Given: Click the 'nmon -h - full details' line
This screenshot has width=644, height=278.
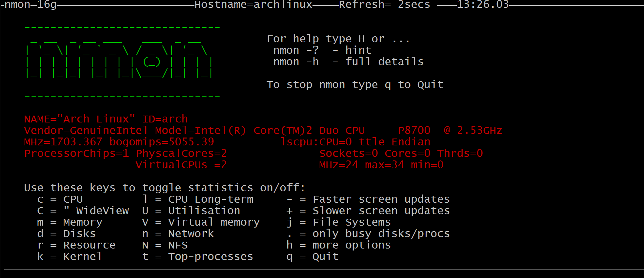Looking at the screenshot, I should (x=349, y=62).
